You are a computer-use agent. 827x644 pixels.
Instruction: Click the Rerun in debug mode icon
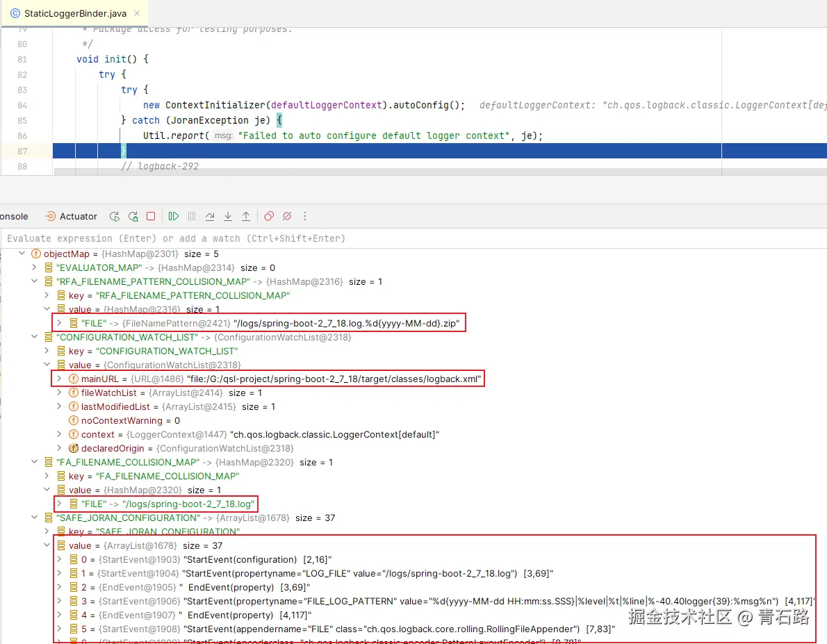133,216
